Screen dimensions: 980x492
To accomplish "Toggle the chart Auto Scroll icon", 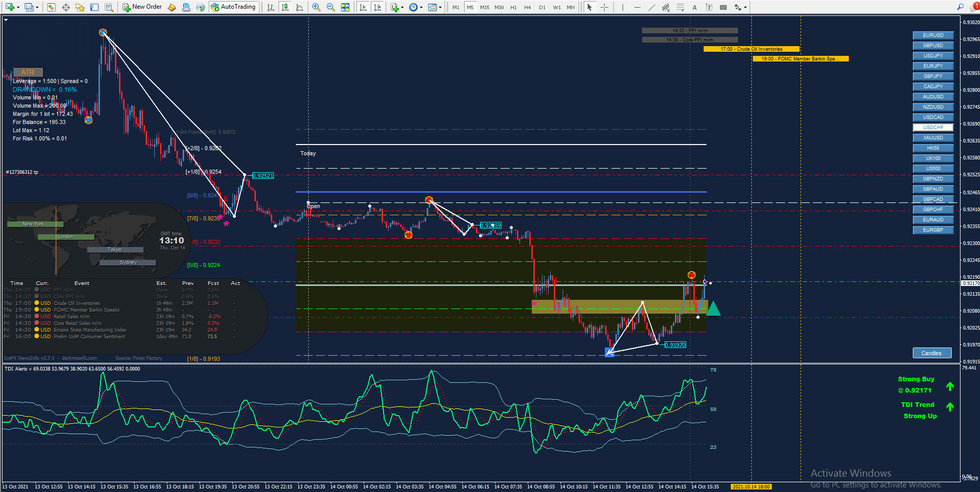I will tap(363, 7).
